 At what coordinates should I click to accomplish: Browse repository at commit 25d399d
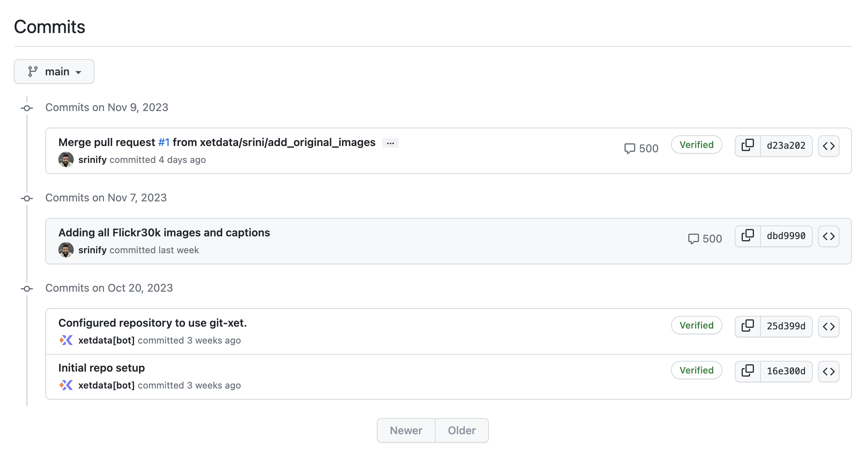[x=828, y=327]
